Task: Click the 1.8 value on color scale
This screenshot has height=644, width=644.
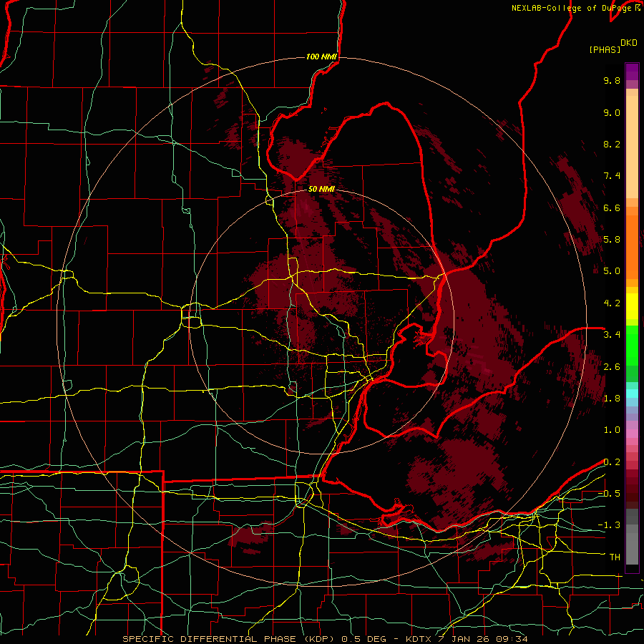Action: pos(612,399)
